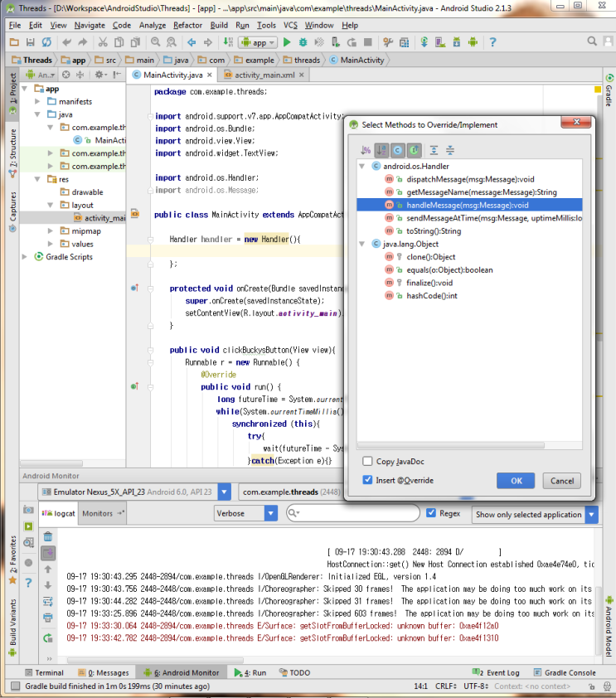Click the project pane settings gear
Image resolution: width=616 pixels, height=698 pixels.
point(99,75)
